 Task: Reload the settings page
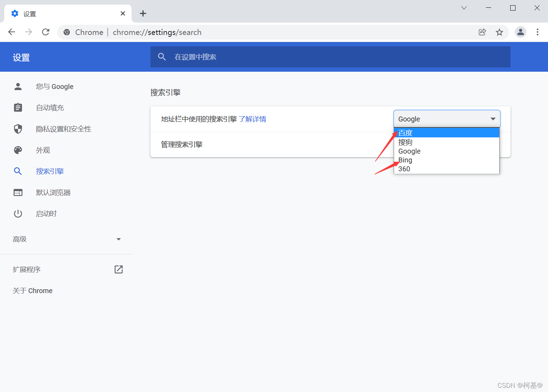(46, 32)
